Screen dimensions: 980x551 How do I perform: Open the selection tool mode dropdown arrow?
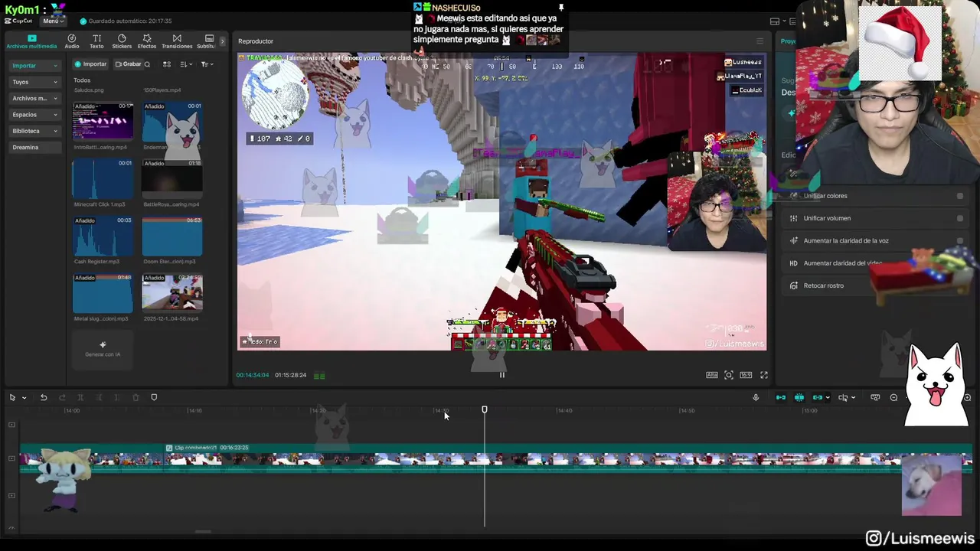pos(24,398)
